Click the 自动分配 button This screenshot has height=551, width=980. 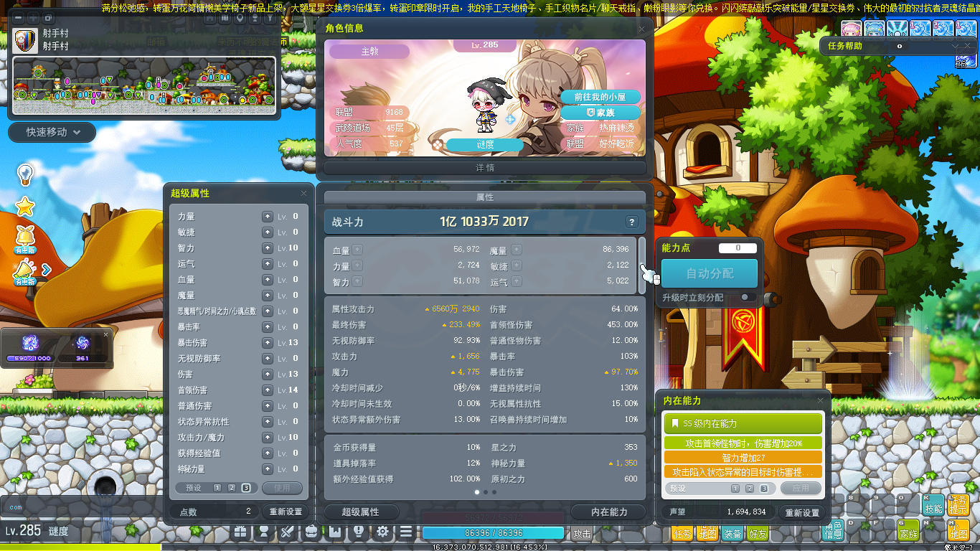709,273
